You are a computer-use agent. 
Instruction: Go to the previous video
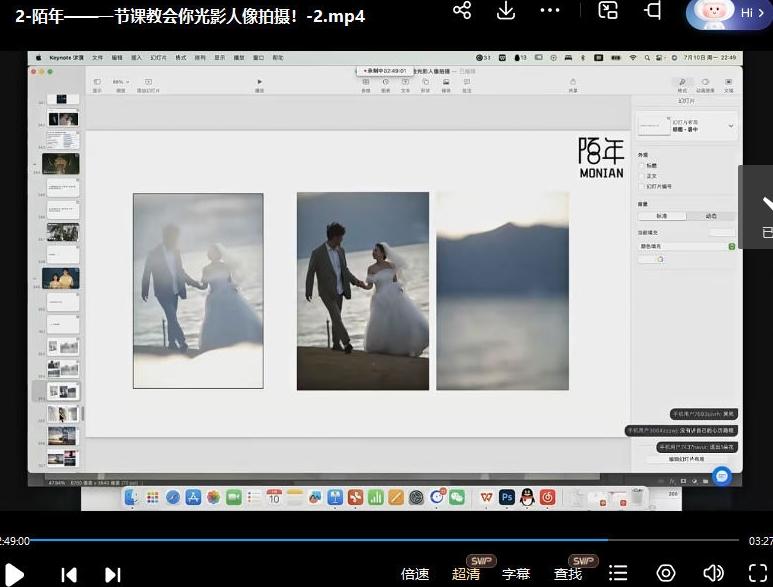[69, 574]
